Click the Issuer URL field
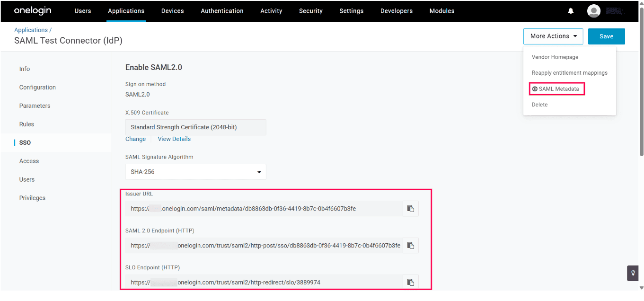Image resolution: width=644 pixels, height=301 pixels. click(x=264, y=209)
